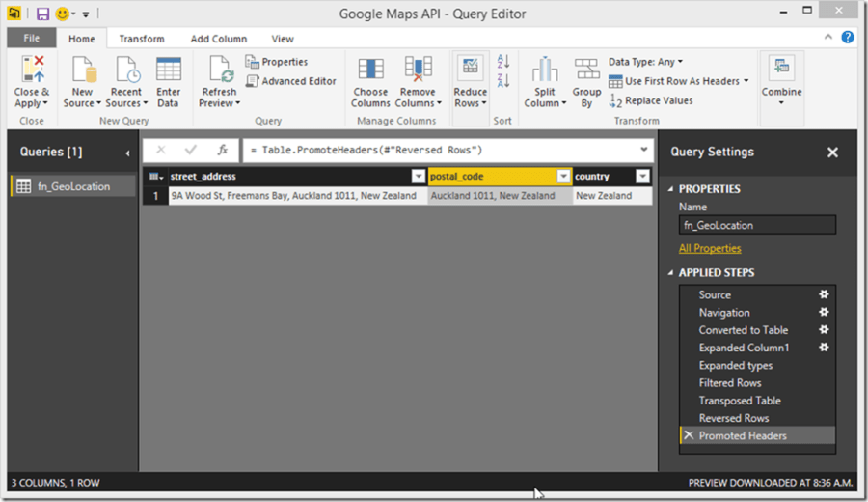868x502 pixels.
Task: Click the Close & Apply icon
Action: point(32,70)
